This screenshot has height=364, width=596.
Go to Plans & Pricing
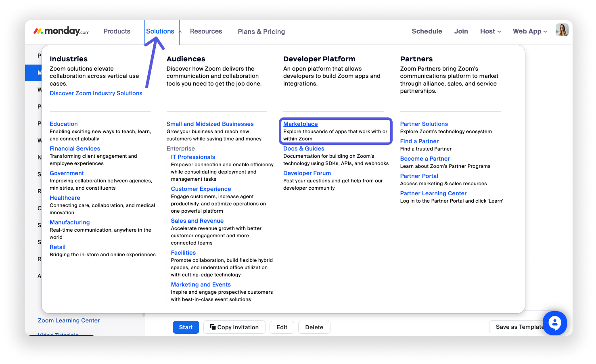261,31
